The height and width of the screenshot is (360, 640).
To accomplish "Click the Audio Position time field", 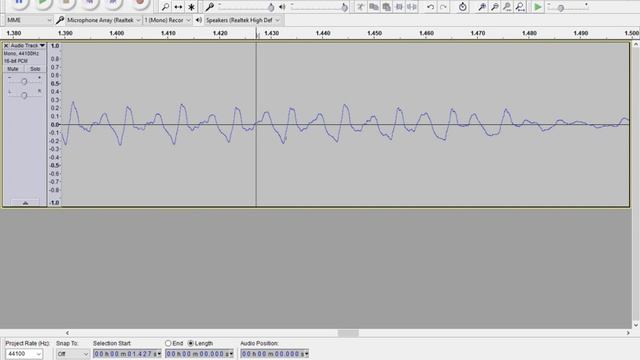I will [274, 354].
